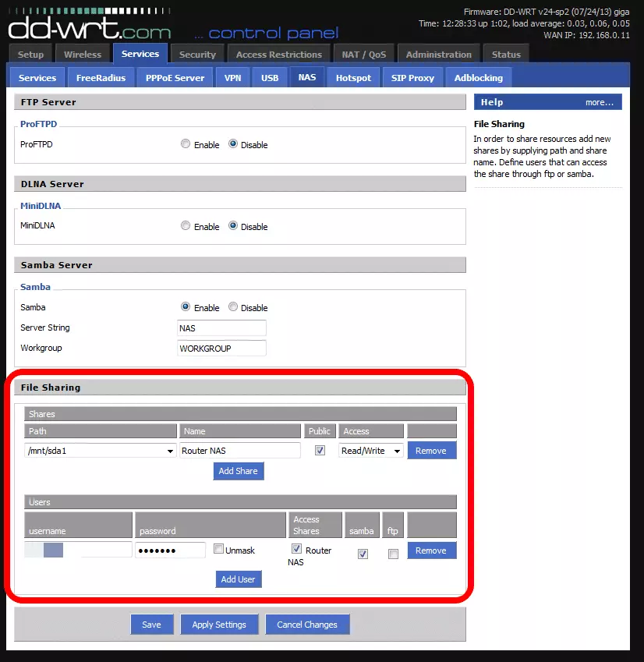Remove the Router NAS share
The image size is (644, 662).
(431, 451)
